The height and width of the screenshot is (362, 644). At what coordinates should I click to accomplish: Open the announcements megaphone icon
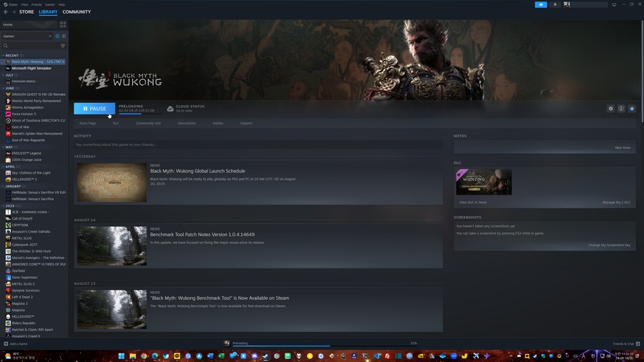click(x=541, y=4)
